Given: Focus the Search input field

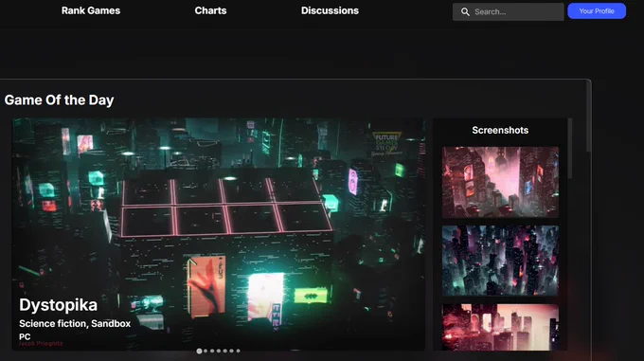Looking at the screenshot, I should point(508,12).
